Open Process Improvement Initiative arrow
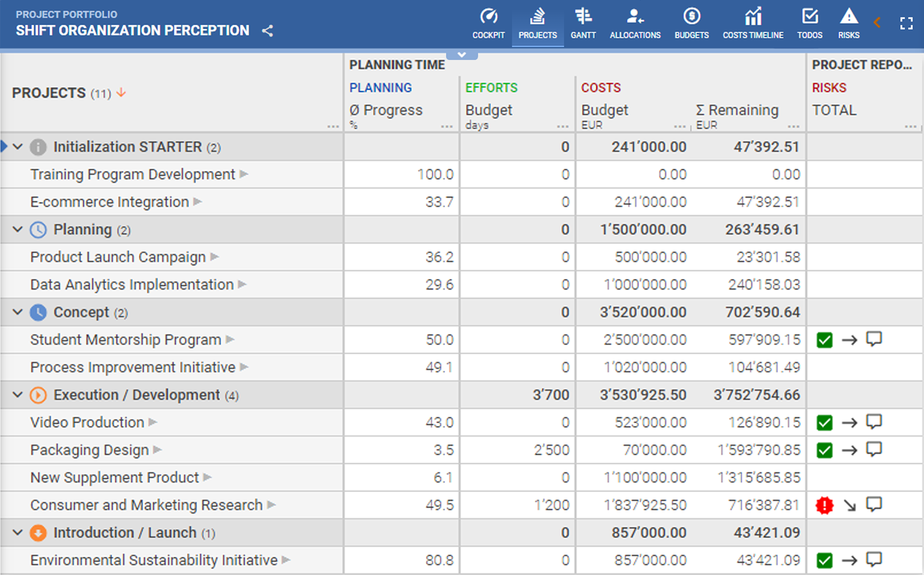The image size is (924, 575). pos(244,367)
